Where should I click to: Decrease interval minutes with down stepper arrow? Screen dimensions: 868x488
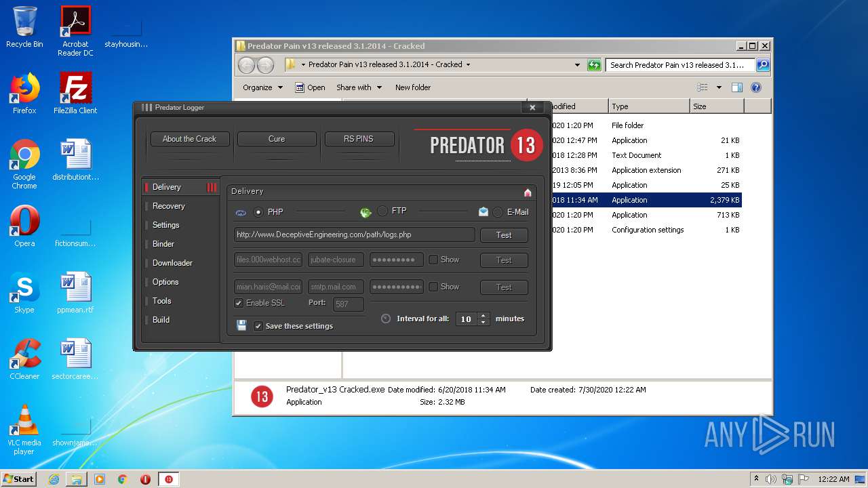pyautogui.click(x=484, y=322)
